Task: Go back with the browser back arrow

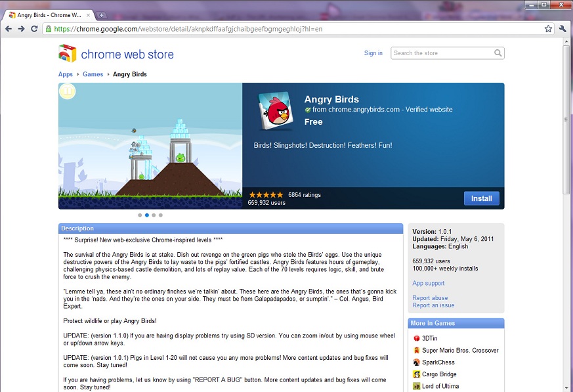Action: click(x=9, y=29)
